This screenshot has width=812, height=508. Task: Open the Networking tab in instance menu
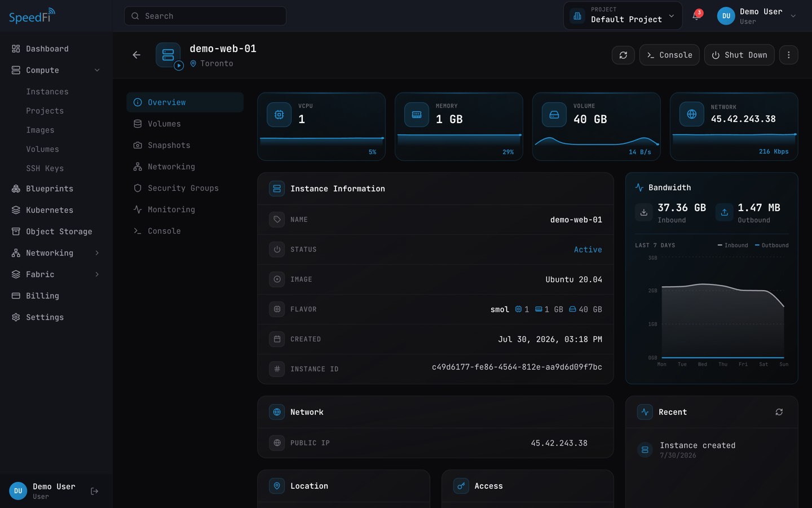pos(185,167)
